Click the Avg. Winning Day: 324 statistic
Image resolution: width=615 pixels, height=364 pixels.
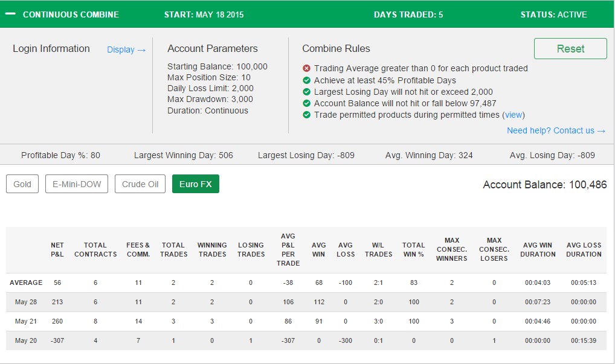click(429, 155)
